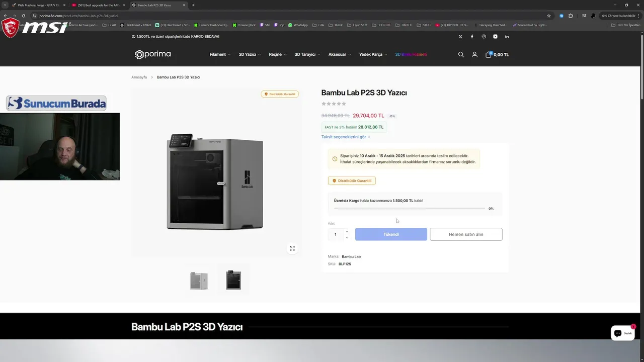
Task: Click the Distribütör Garantili badge under delivery note
Action: pos(352,180)
